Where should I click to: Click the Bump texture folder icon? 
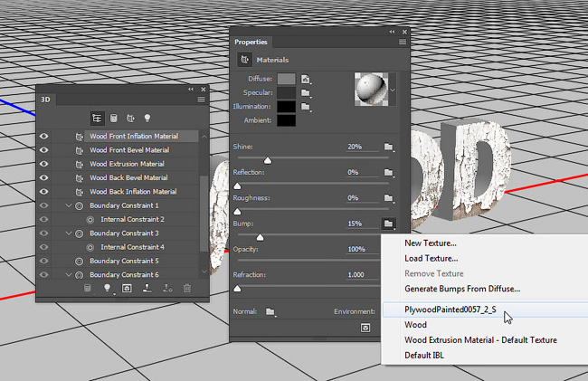(389, 224)
